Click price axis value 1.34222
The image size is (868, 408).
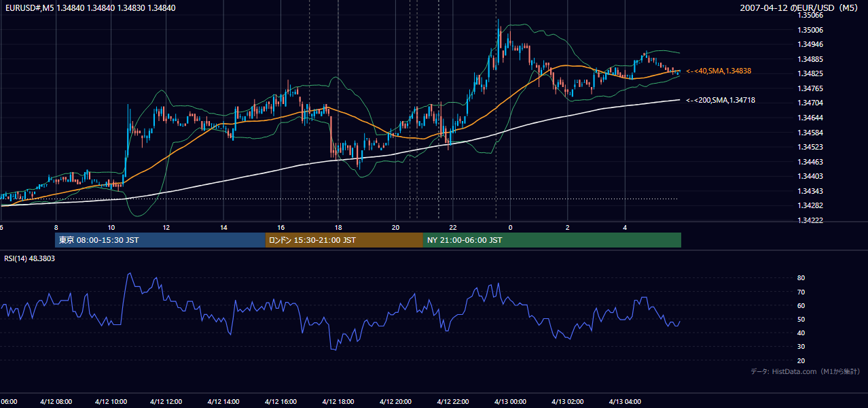[810, 220]
